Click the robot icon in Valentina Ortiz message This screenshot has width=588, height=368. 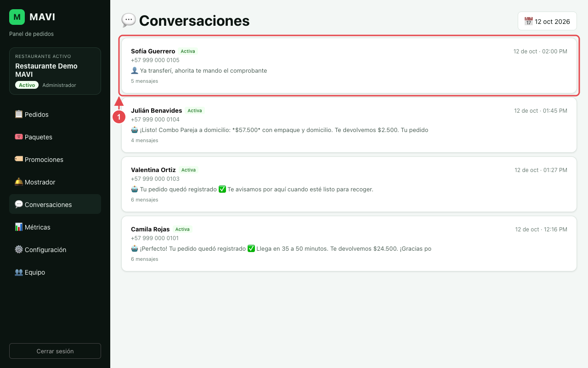pos(135,189)
